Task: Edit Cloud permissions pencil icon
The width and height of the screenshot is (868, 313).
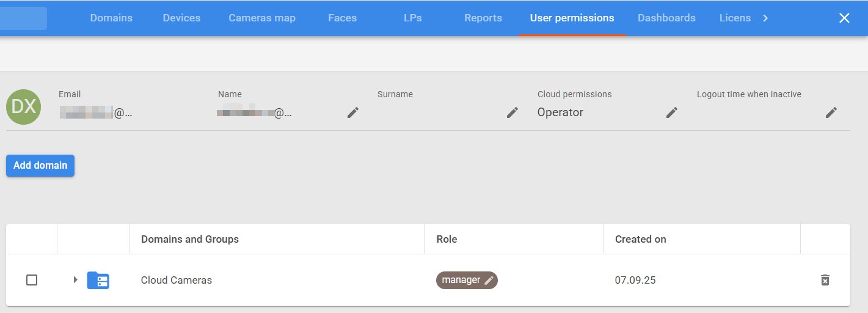Action: (x=672, y=112)
